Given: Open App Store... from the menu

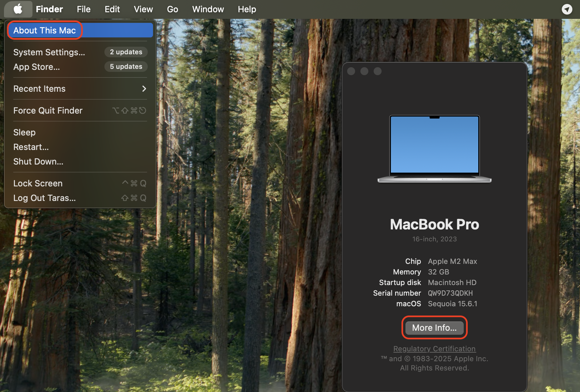Looking at the screenshot, I should tap(36, 67).
